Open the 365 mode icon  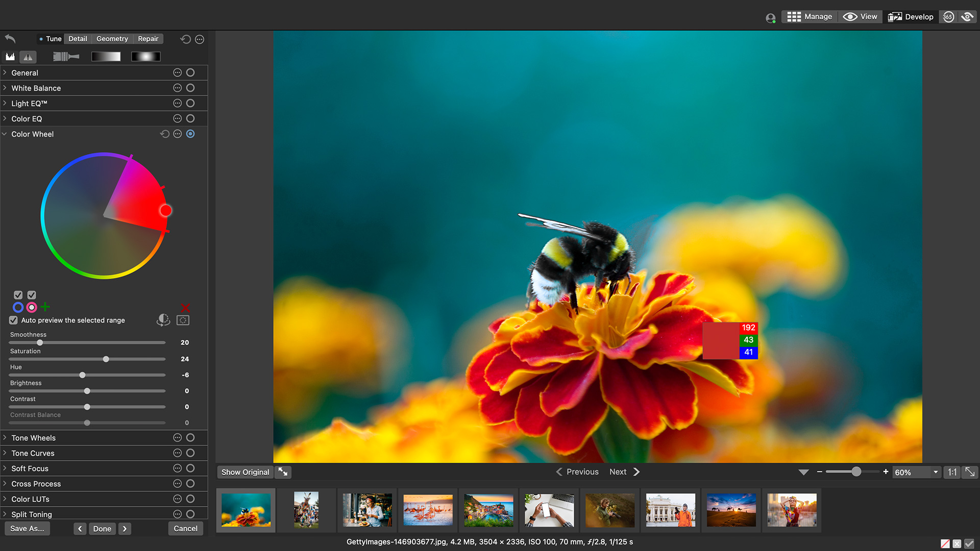tap(948, 17)
